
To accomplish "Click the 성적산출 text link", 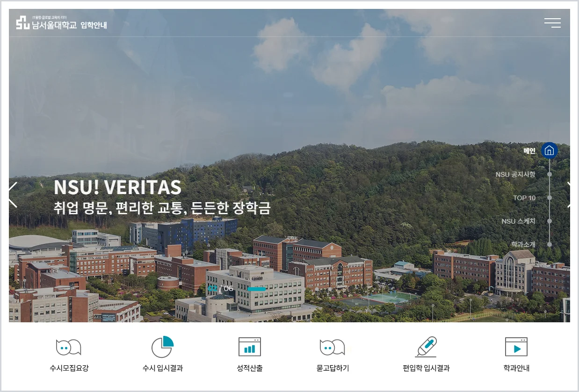I will [x=250, y=368].
